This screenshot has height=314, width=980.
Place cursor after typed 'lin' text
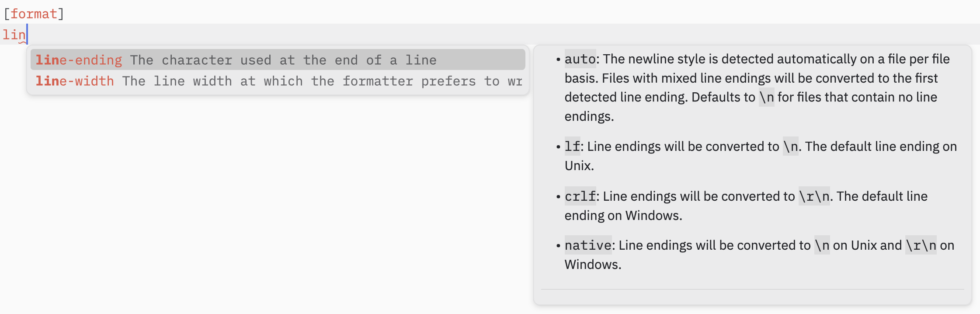pyautogui.click(x=27, y=35)
